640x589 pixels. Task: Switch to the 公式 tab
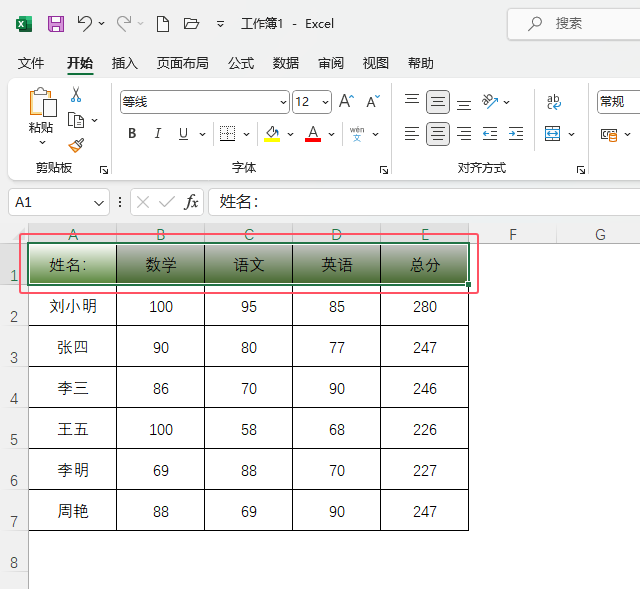click(241, 63)
